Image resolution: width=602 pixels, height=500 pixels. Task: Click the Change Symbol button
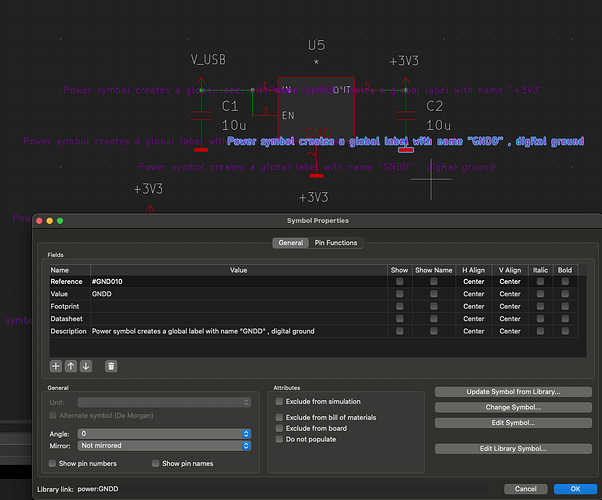pos(513,407)
